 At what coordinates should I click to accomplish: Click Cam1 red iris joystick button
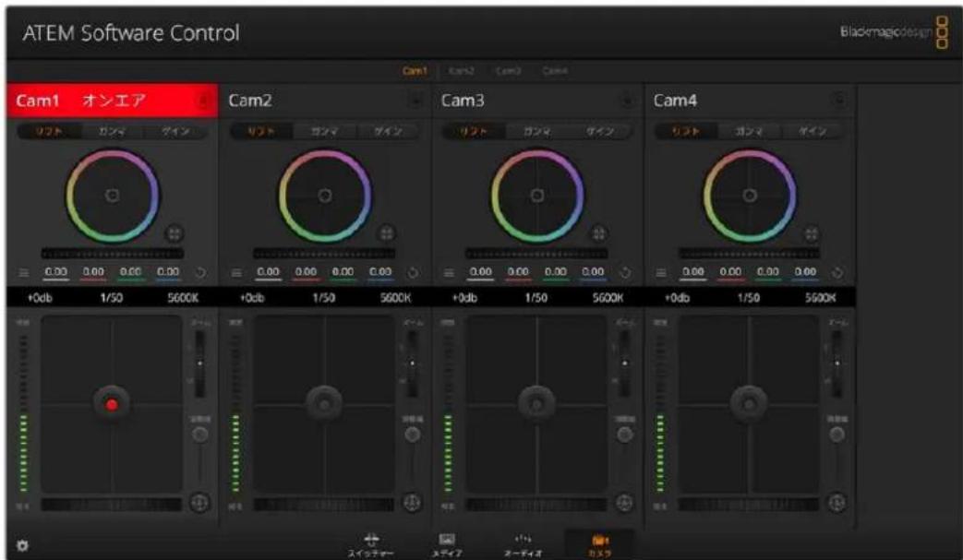click(x=112, y=404)
